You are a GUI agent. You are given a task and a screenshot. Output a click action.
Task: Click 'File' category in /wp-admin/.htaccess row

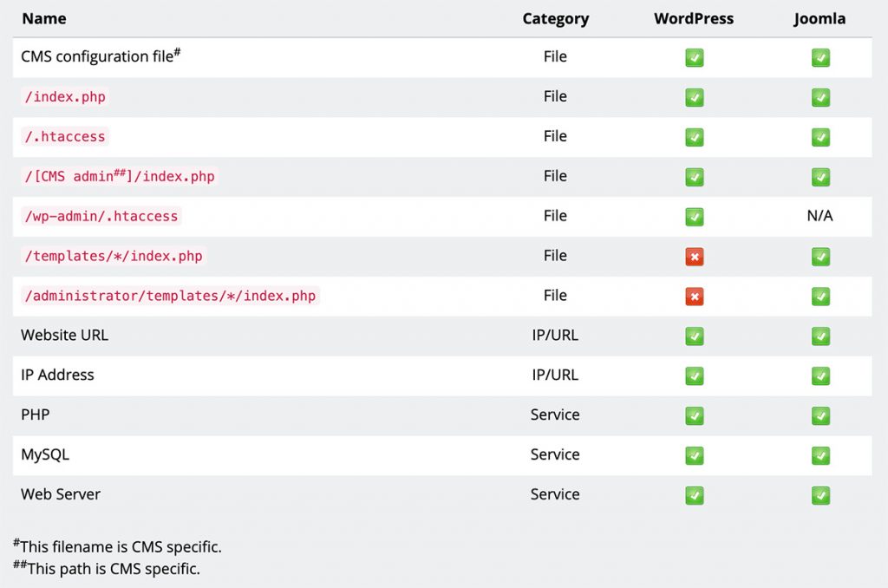(x=555, y=216)
